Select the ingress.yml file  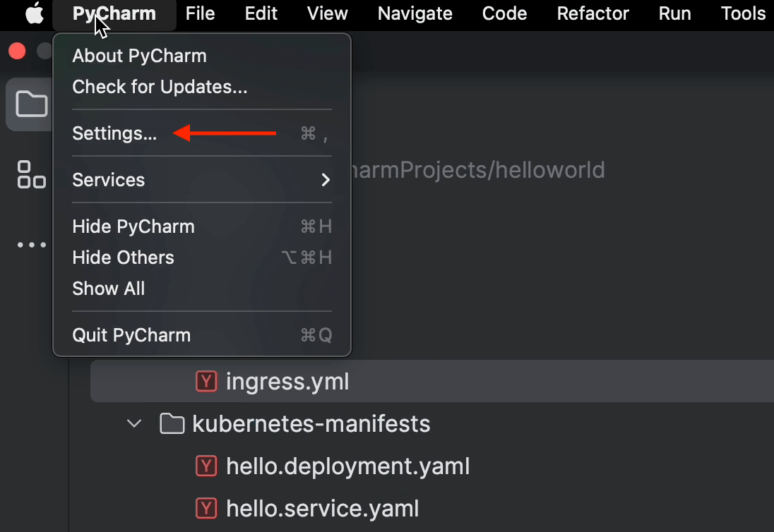[x=287, y=382]
